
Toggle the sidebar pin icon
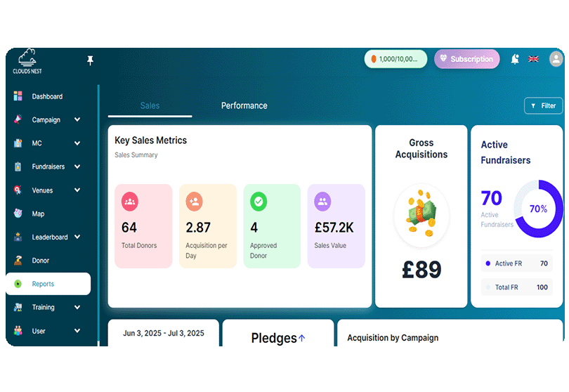pos(90,60)
